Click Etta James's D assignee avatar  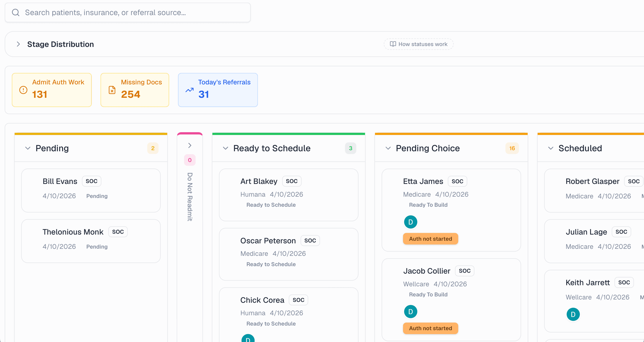click(410, 222)
